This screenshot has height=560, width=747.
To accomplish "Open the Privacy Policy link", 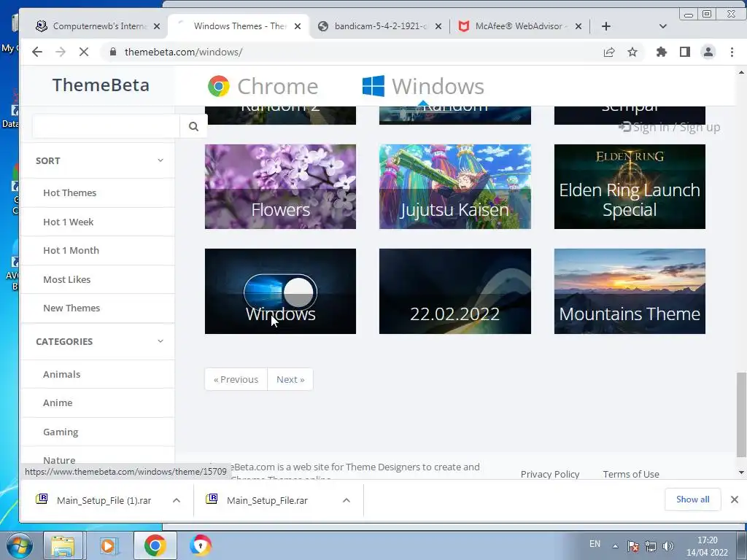I will pos(550,474).
